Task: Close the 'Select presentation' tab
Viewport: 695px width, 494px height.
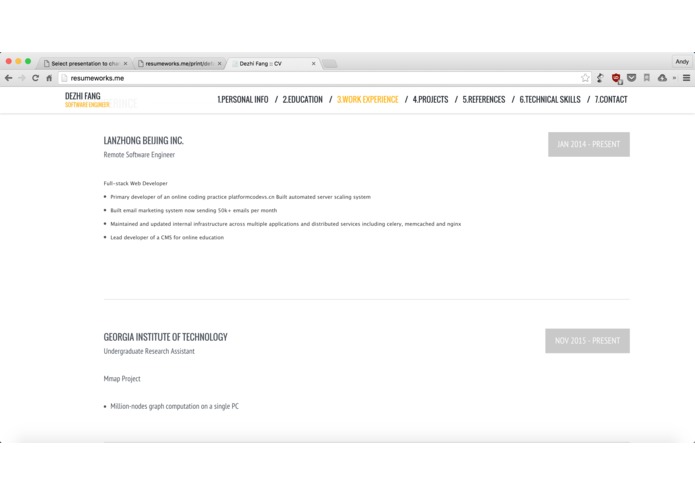Action: (125, 64)
